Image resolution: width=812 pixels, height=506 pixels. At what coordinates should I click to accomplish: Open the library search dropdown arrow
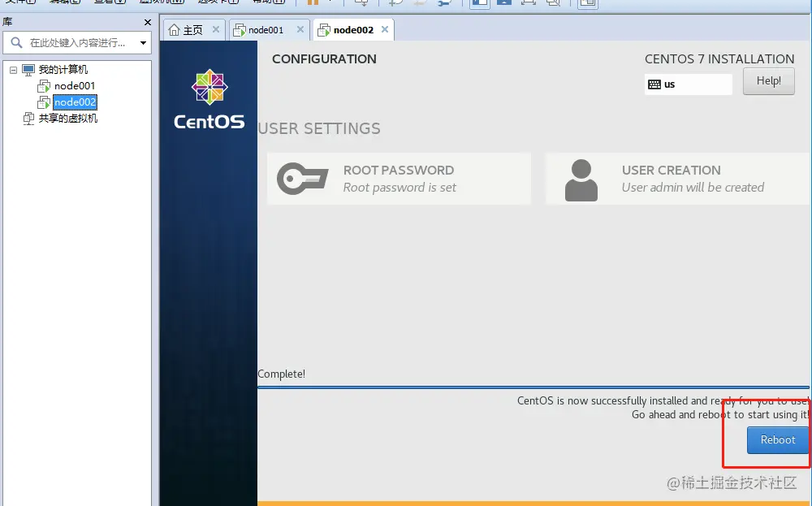pos(143,43)
